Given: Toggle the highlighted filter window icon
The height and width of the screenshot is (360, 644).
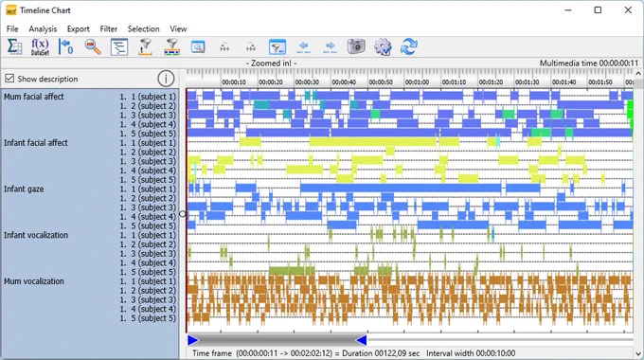Looking at the screenshot, I should [x=277, y=46].
